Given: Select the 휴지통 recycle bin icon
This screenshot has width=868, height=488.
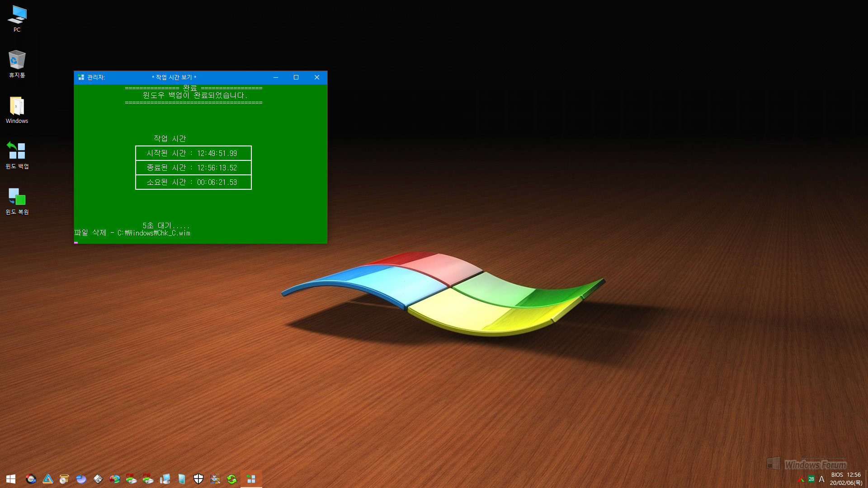Looking at the screenshot, I should [x=17, y=64].
